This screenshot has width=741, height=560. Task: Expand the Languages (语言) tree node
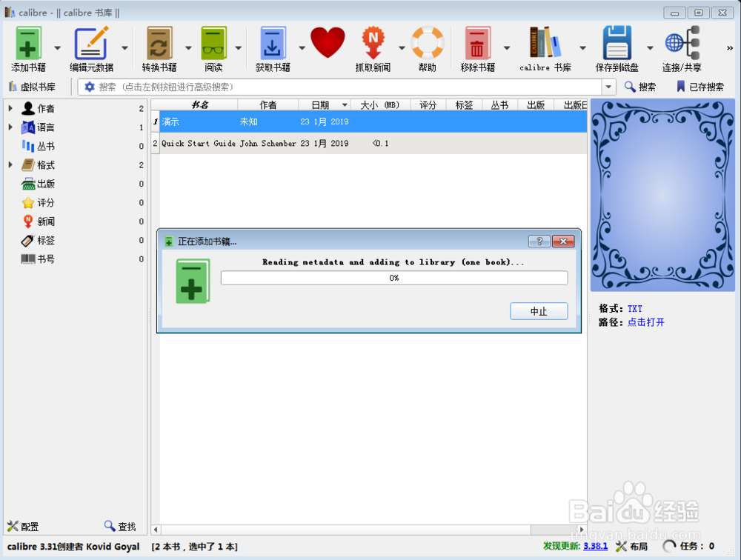10,127
